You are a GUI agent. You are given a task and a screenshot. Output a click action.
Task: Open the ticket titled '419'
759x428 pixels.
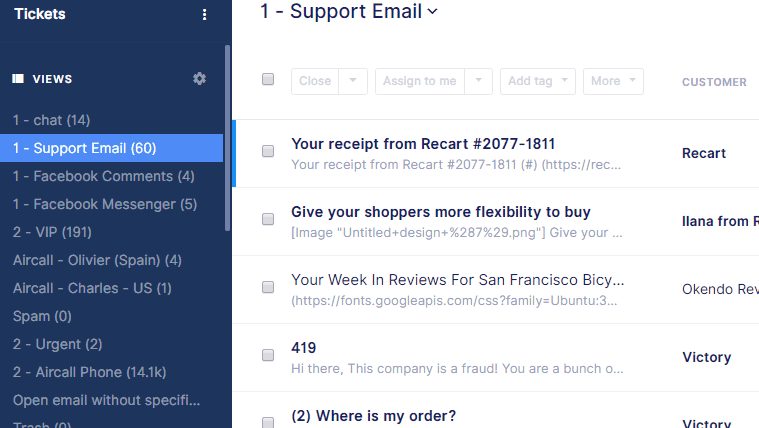pos(304,348)
